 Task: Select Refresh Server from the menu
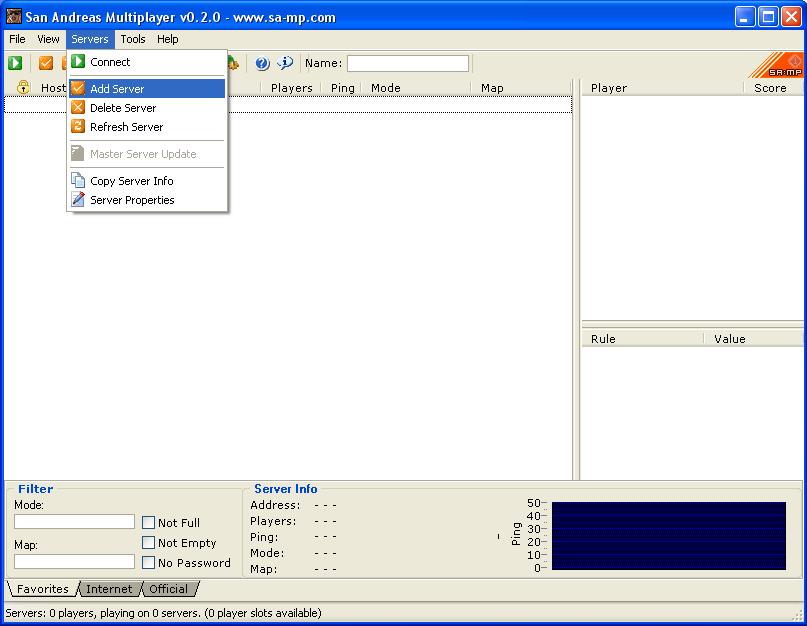pyautogui.click(x=147, y=127)
